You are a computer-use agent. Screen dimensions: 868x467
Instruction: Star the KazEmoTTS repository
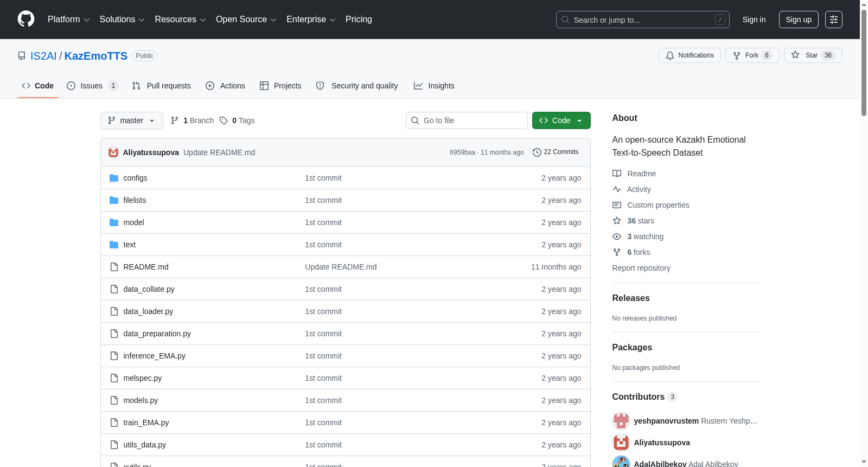coord(813,55)
